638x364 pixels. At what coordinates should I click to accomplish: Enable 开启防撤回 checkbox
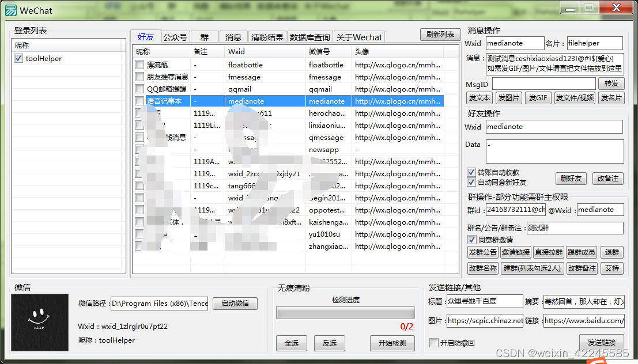click(x=434, y=343)
